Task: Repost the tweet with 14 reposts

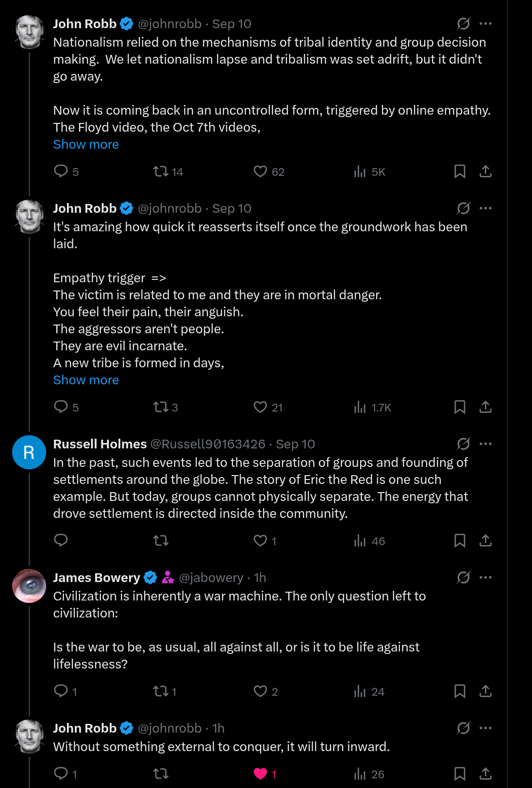Action: coord(161,171)
